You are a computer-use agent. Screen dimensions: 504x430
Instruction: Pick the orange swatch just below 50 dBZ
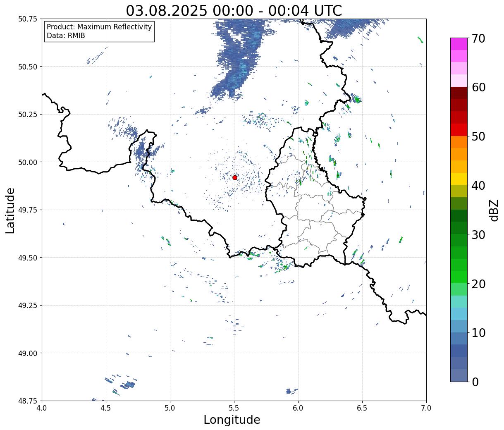click(459, 142)
